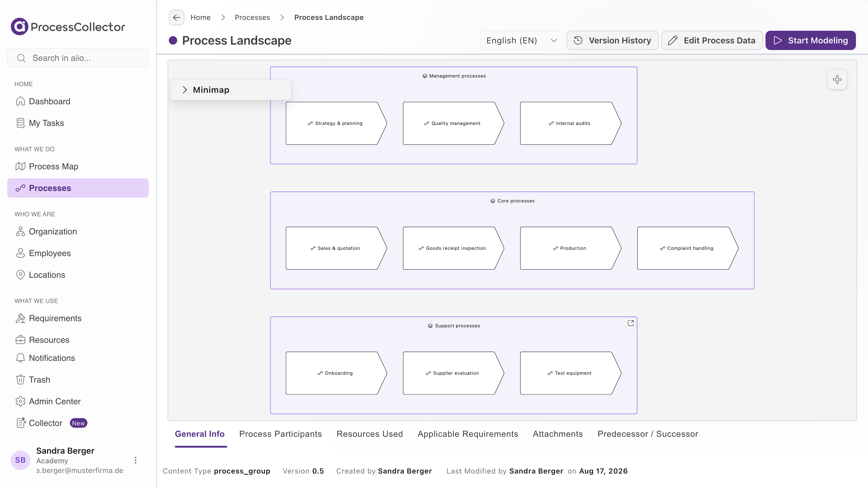Click the Search in aiio field
This screenshot has width=868, height=488.
[78, 58]
